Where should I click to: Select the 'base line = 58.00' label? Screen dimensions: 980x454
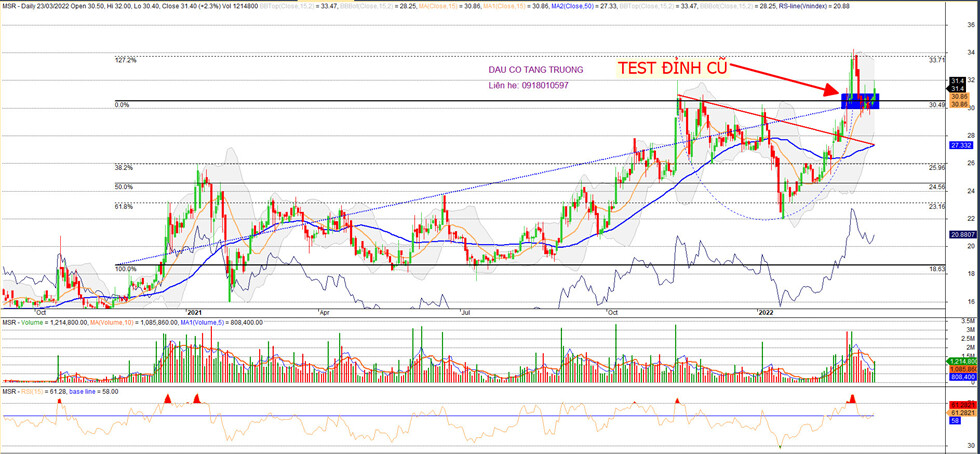pos(94,391)
